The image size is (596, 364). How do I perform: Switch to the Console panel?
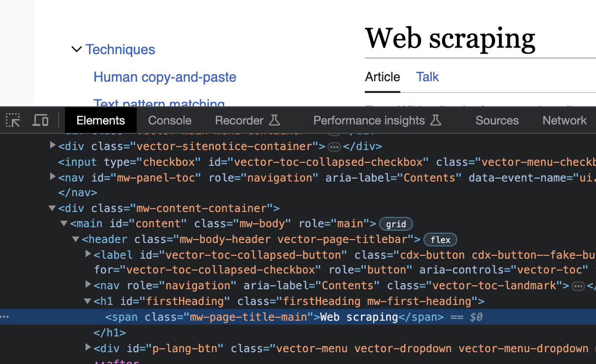coord(169,120)
